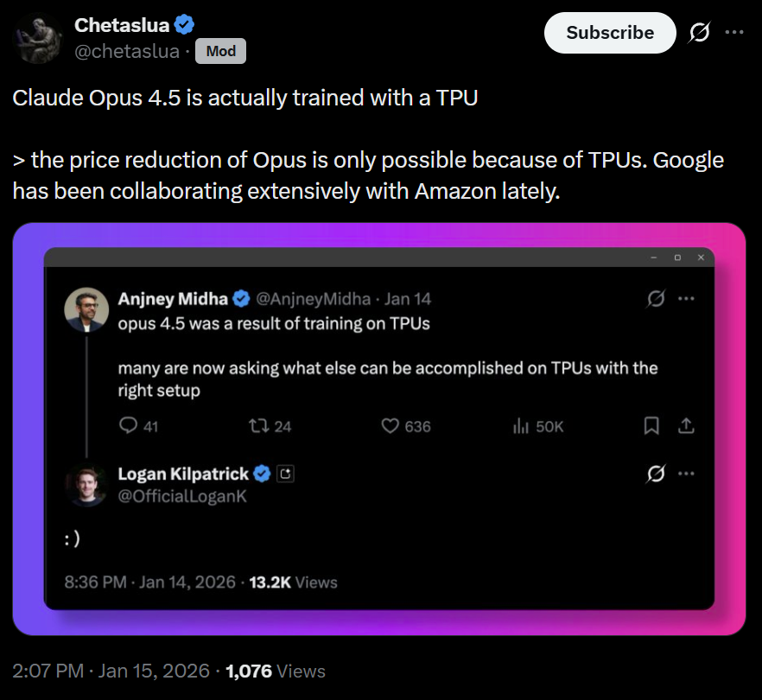Click the repost icon showing 24
The height and width of the screenshot is (700, 762).
[x=258, y=425]
